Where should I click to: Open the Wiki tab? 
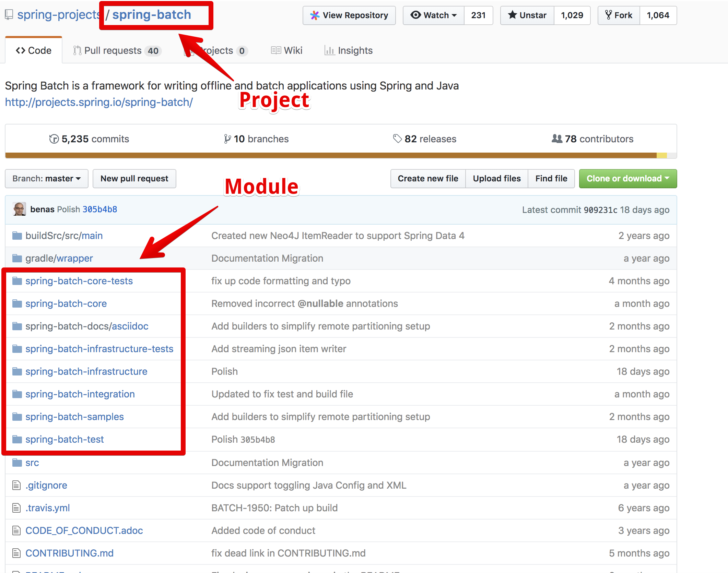287,50
